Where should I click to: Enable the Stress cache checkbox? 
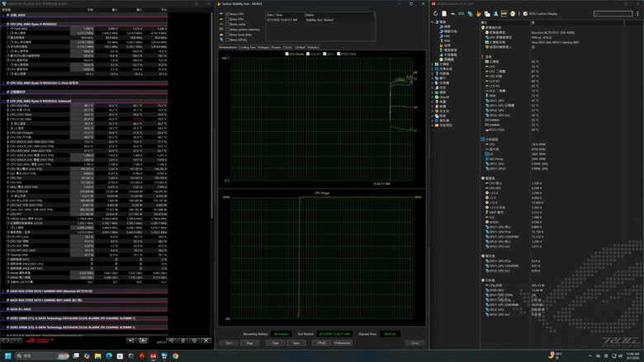[x=228, y=24]
